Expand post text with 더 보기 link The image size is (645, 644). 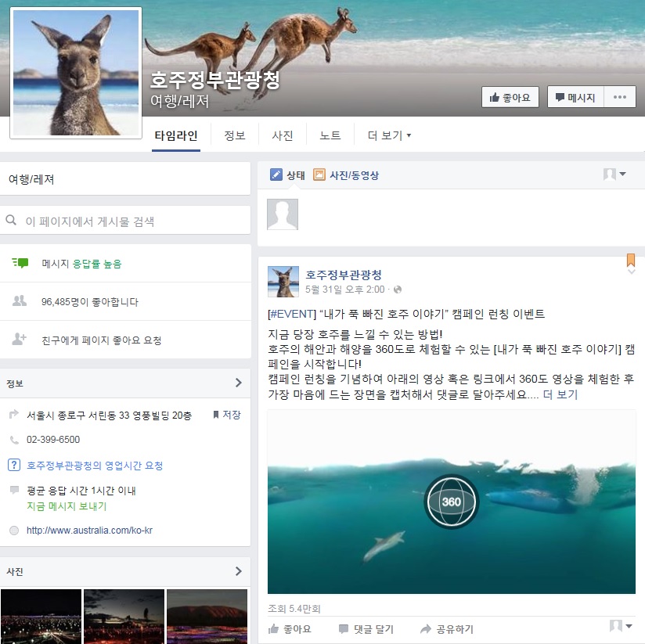(x=560, y=395)
